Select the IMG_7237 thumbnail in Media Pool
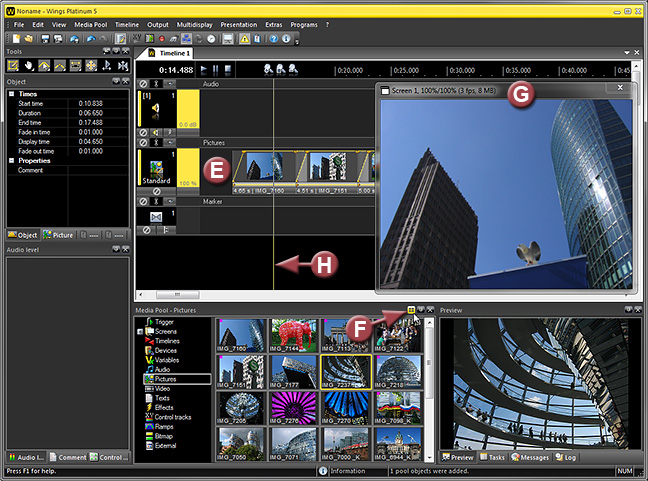The image size is (648, 481). pyautogui.click(x=346, y=372)
